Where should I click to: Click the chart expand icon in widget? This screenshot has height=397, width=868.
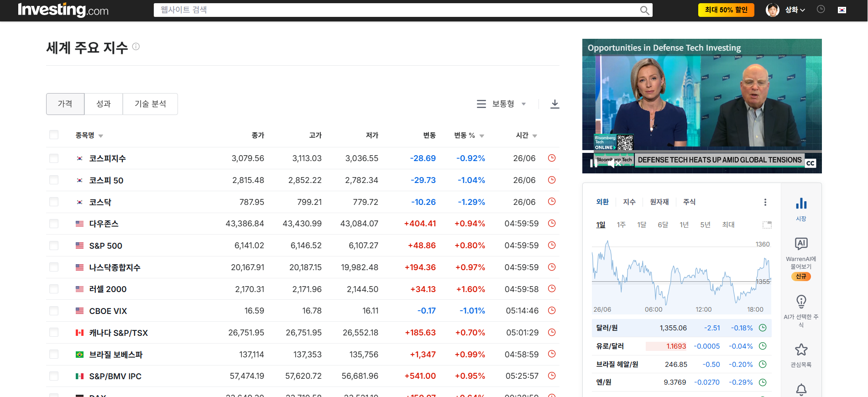point(767,225)
